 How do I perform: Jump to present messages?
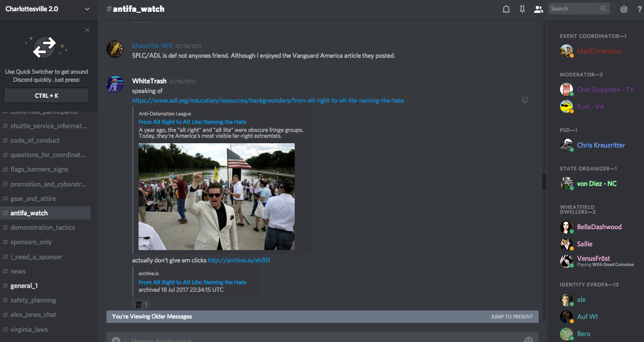coord(511,316)
